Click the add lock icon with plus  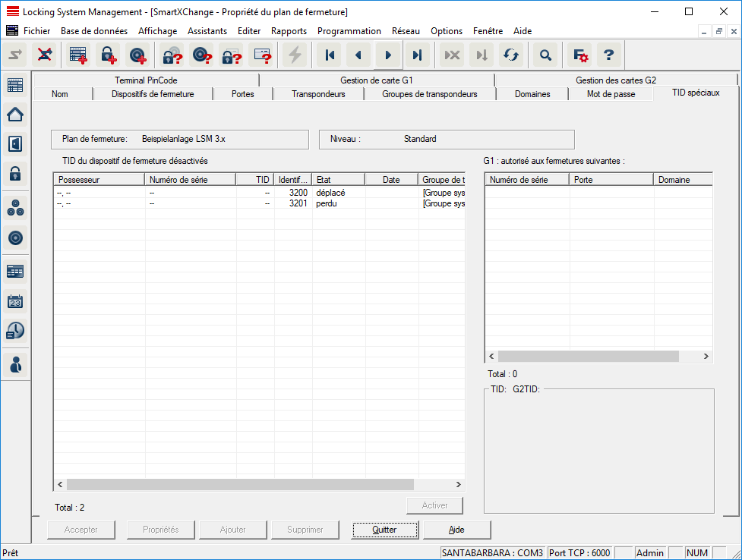click(108, 55)
